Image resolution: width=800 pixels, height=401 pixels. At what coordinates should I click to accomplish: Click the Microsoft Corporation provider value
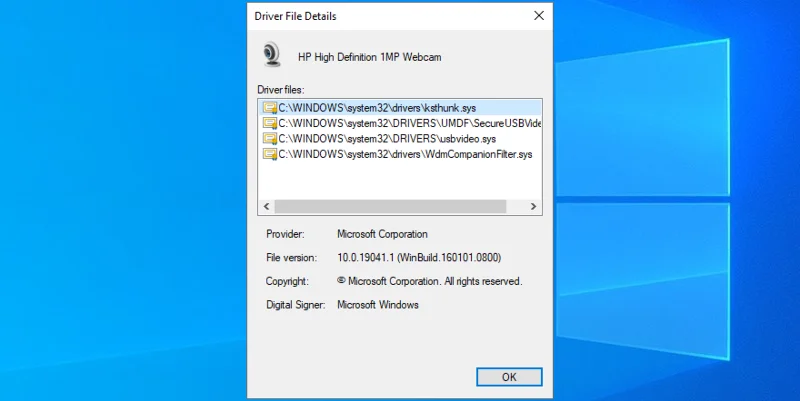382,234
